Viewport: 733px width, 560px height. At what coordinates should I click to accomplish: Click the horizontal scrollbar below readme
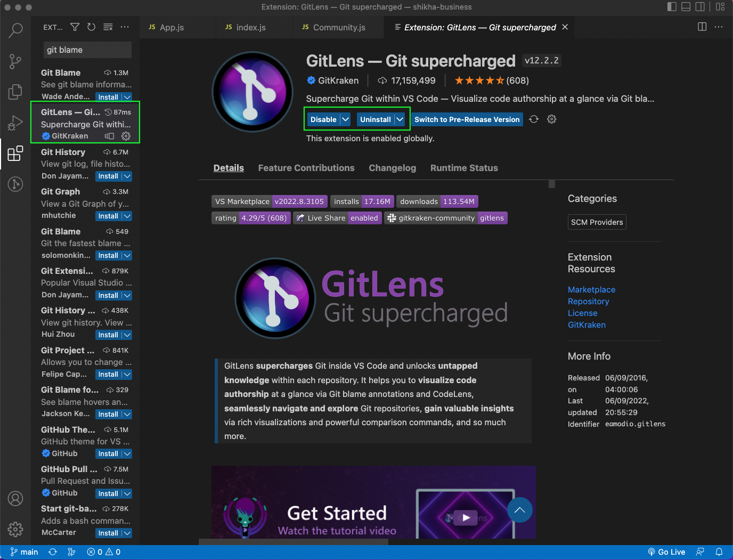294,541
